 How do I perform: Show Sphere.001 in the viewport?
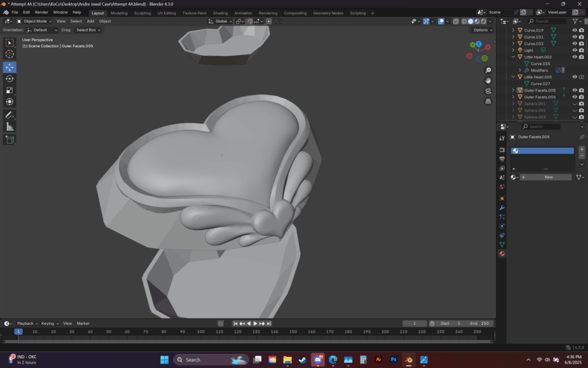(x=574, y=103)
